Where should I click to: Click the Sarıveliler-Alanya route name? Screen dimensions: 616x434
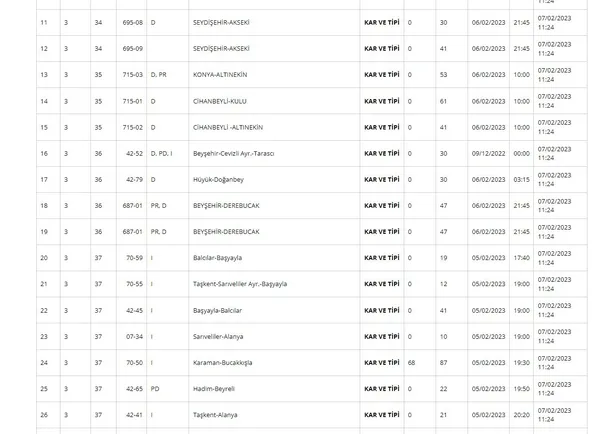pos(217,336)
